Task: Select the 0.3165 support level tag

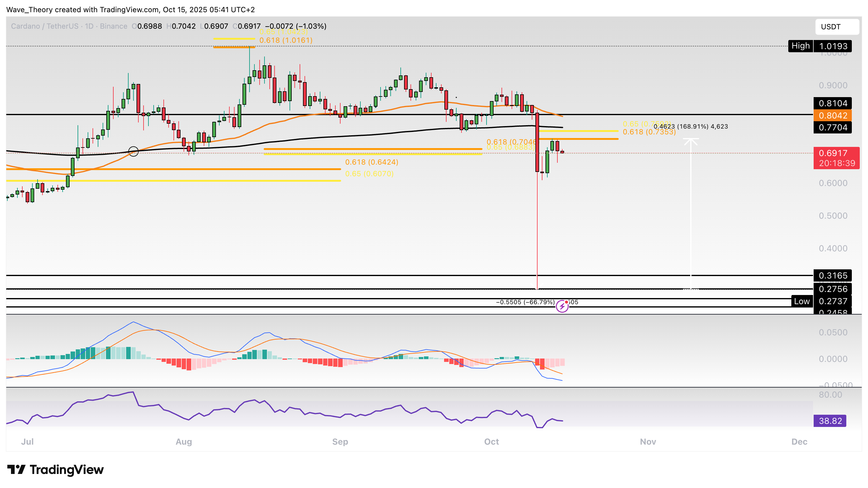Action: 832,275
